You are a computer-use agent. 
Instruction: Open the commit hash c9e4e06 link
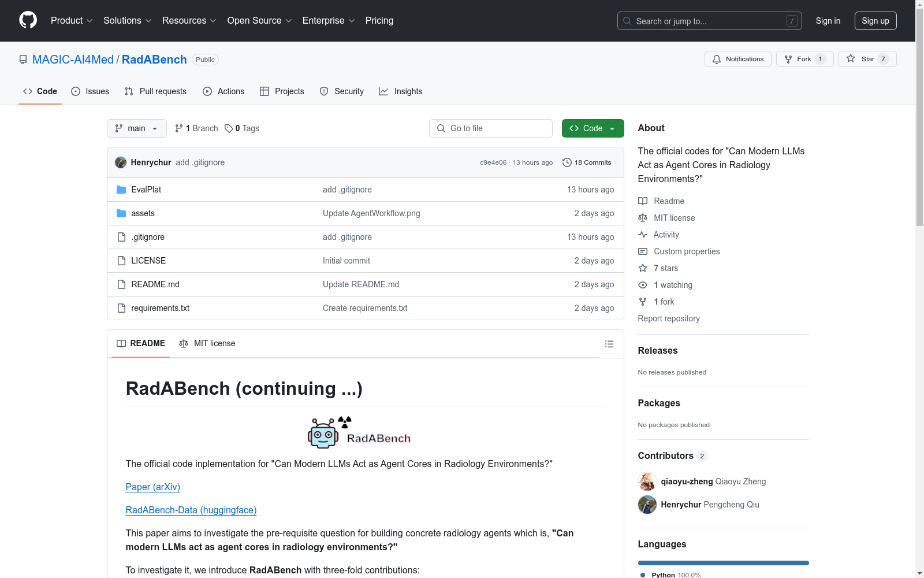pos(493,162)
